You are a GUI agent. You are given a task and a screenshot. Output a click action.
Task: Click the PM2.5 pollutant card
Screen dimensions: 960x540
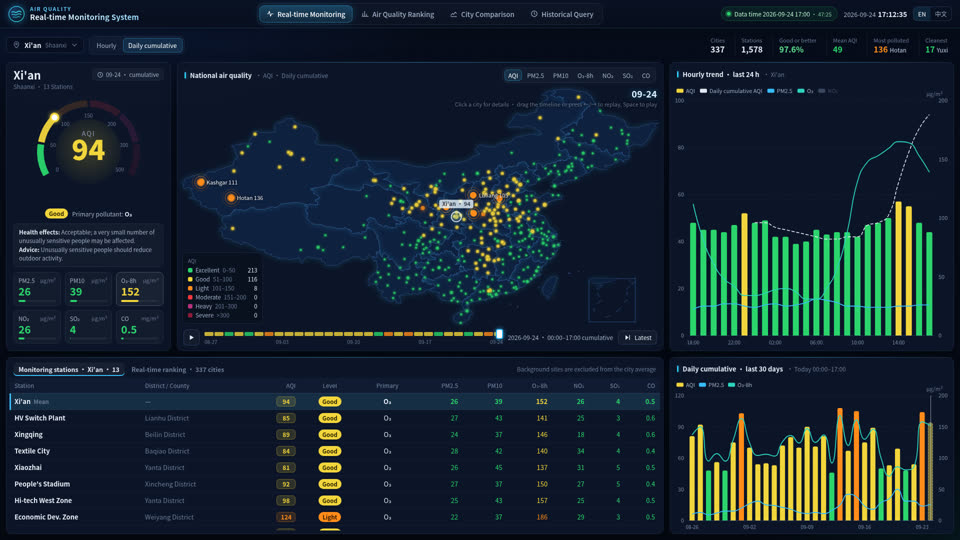pos(37,288)
